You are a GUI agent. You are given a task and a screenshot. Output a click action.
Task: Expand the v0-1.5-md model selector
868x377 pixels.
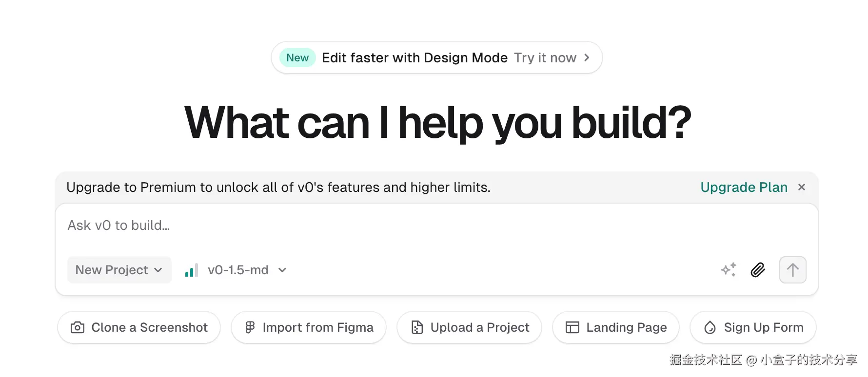click(x=247, y=270)
